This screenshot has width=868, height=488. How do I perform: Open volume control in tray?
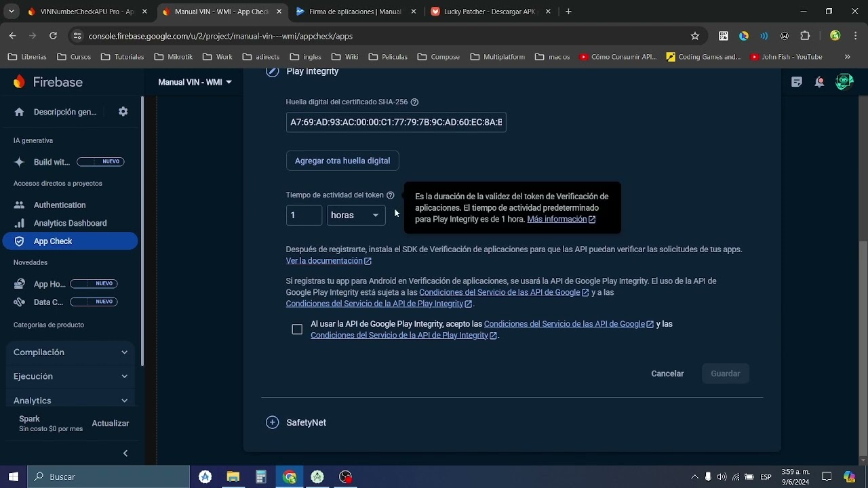(x=722, y=477)
